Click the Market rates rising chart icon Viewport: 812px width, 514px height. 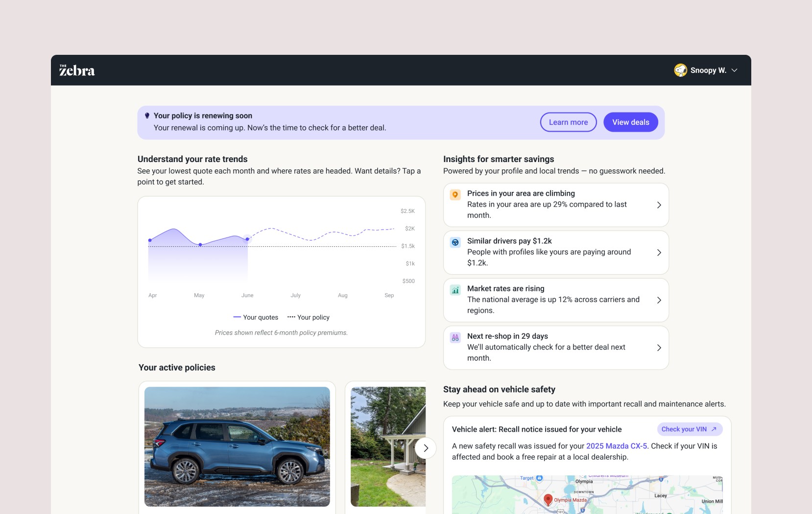(x=455, y=290)
